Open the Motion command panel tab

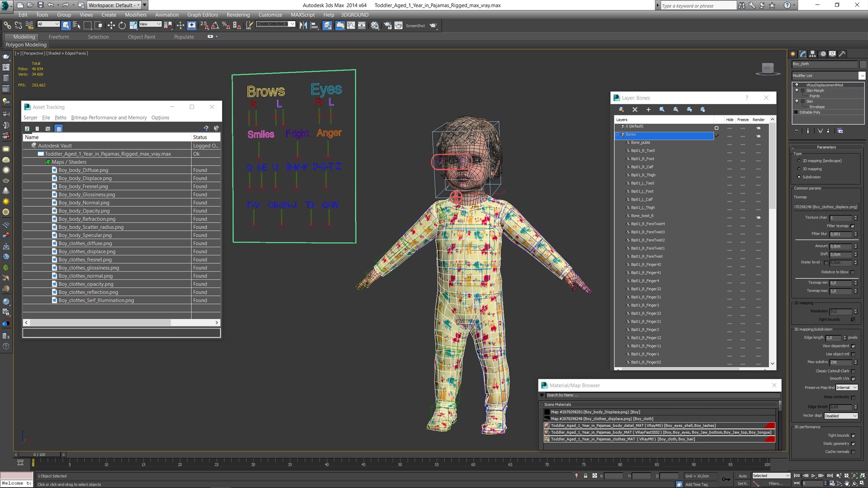coord(823,54)
